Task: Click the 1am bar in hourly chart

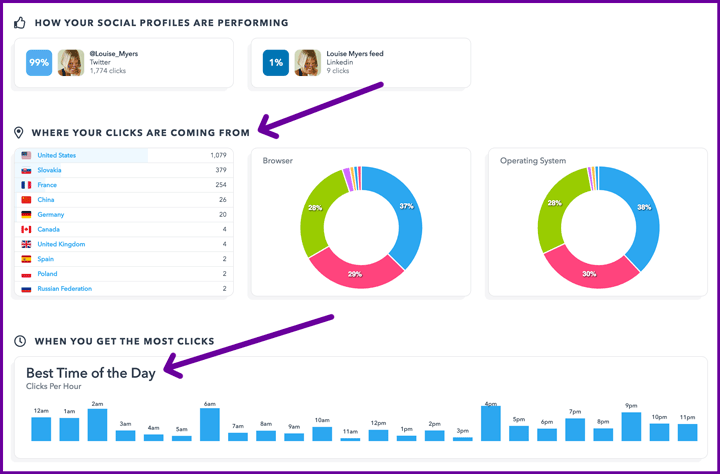Action: 69,429
